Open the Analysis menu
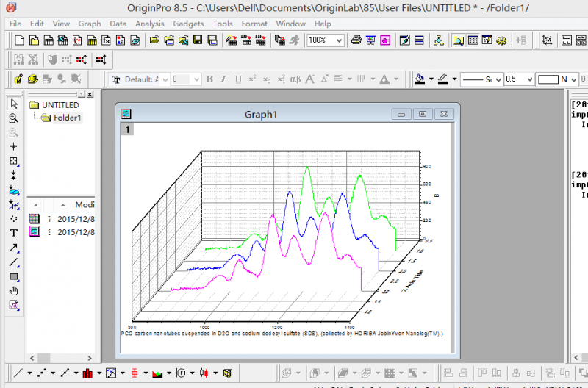588x388 pixels. click(150, 24)
